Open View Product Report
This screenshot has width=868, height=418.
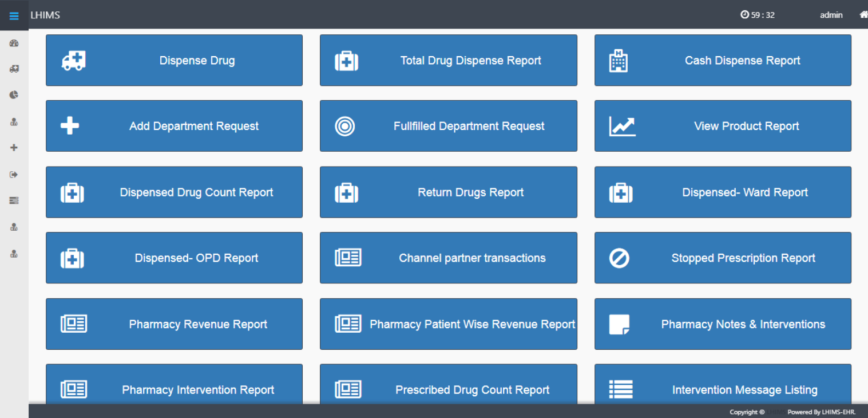[723, 126]
